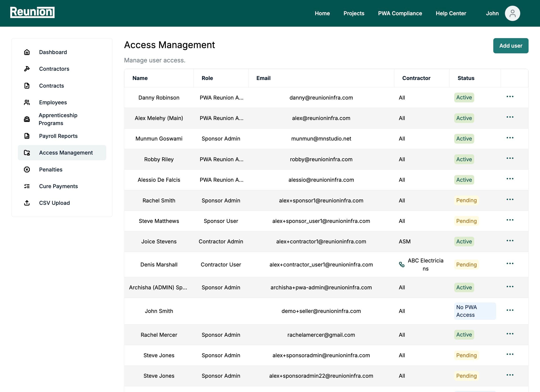Click the Reunion logo in header

click(x=32, y=12)
